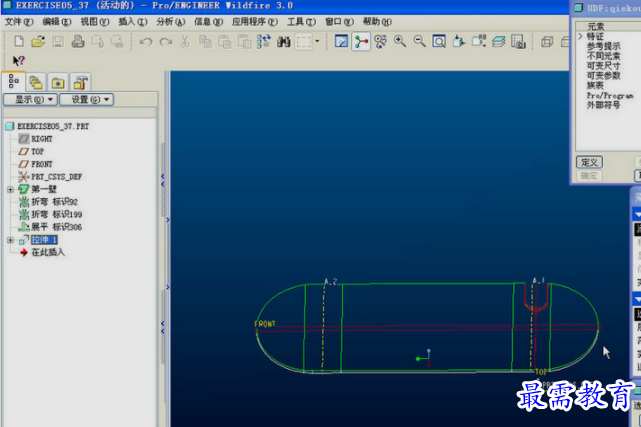Print the model with the printer icon
This screenshot has height=427, width=641.
(78, 41)
